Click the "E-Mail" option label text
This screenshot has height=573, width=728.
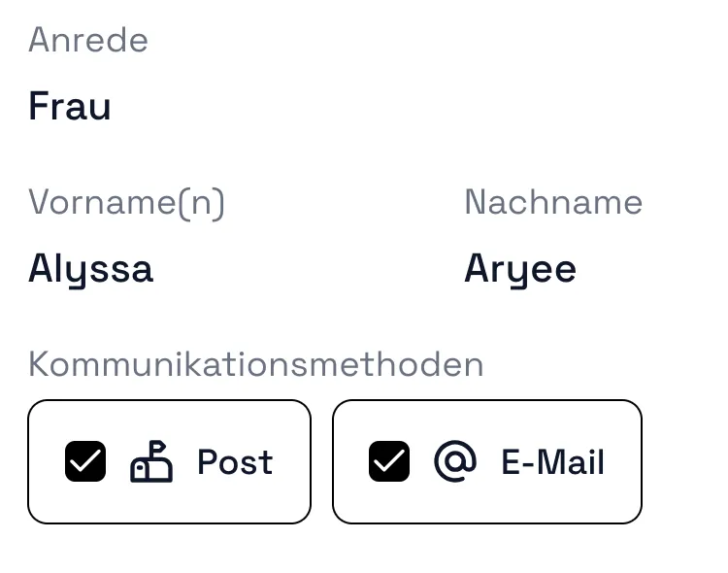pos(552,461)
